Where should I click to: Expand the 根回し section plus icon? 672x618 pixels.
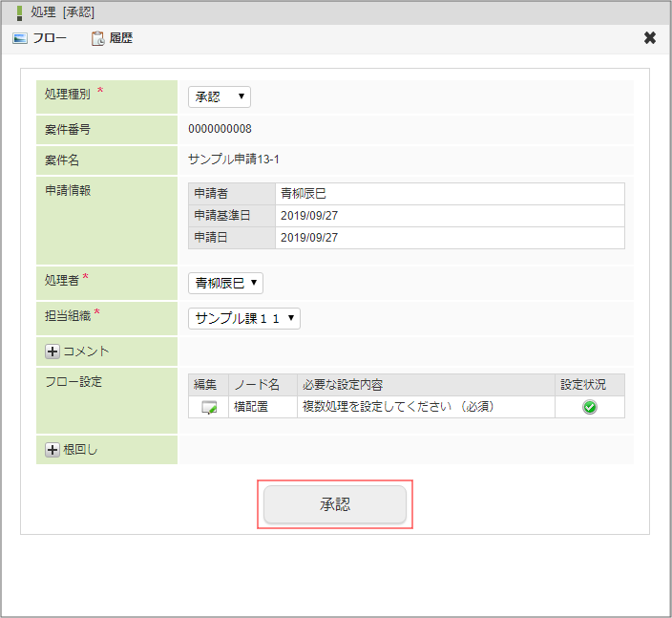coord(52,450)
